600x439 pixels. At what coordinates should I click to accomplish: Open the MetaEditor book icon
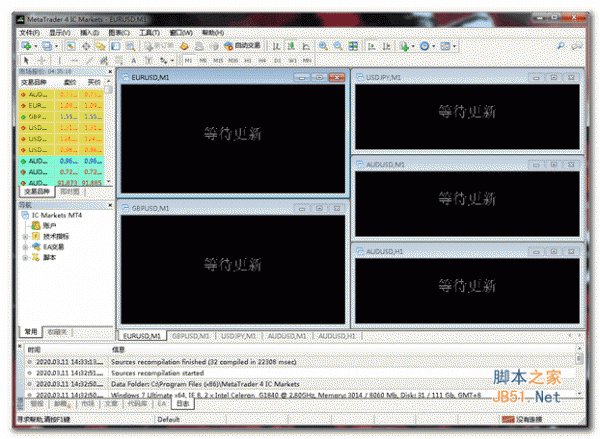click(184, 46)
